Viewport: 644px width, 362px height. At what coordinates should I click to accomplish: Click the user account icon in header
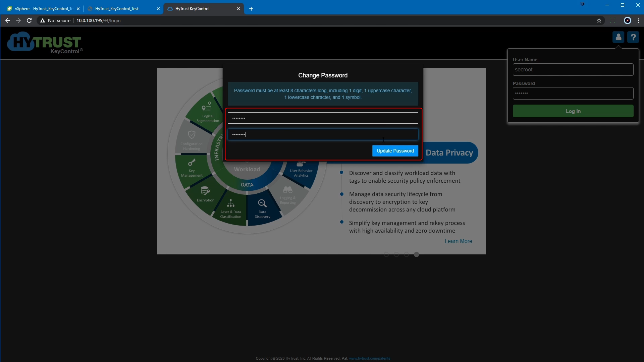tap(618, 37)
